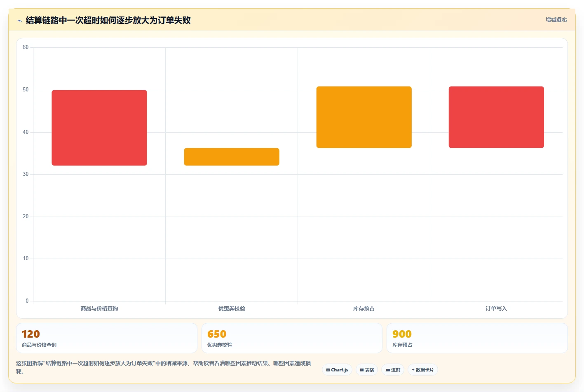Click the orange 库存预占 bar
584x392 pixels.
[x=364, y=117]
